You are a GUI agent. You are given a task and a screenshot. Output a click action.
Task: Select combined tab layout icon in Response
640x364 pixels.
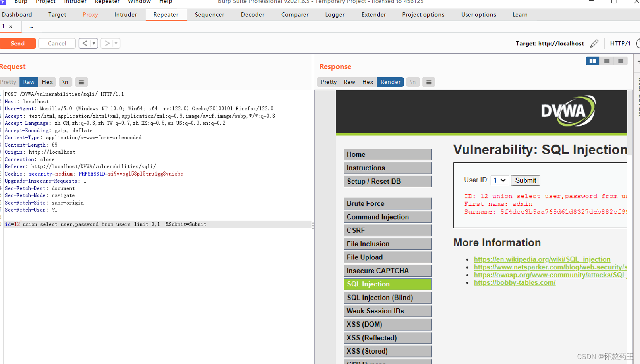pyautogui.click(x=620, y=61)
